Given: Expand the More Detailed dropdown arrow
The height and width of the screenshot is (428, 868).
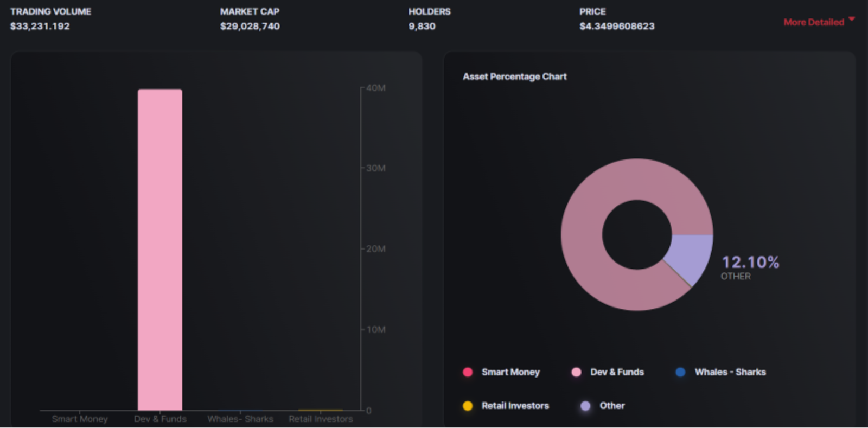Looking at the screenshot, I should tap(851, 19).
